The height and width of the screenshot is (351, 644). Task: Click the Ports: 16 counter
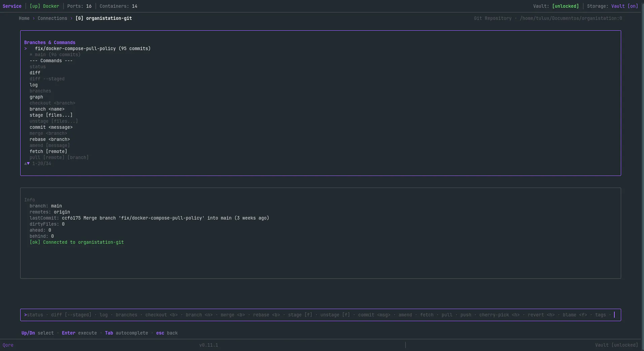pos(79,6)
